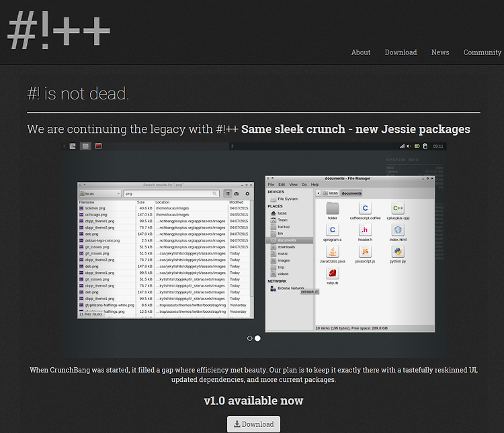Select debian-logo-color.png in search results
This screenshot has width=504, height=433.
click(x=164, y=240)
